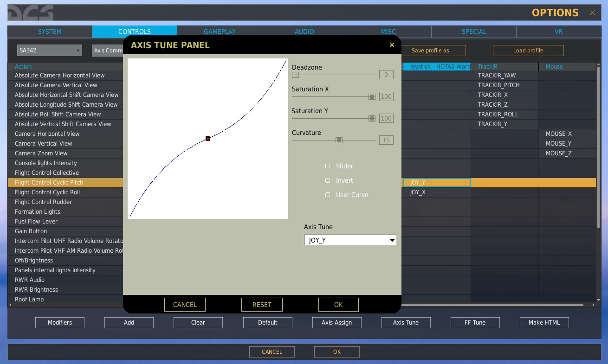Close the Axis Tune Panel with X

point(392,45)
